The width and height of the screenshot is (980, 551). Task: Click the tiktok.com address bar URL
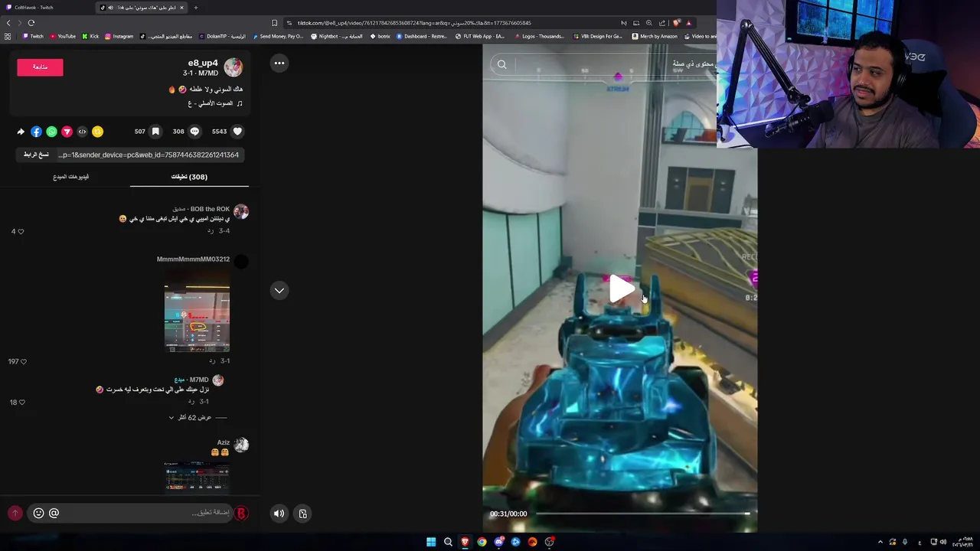coord(414,23)
